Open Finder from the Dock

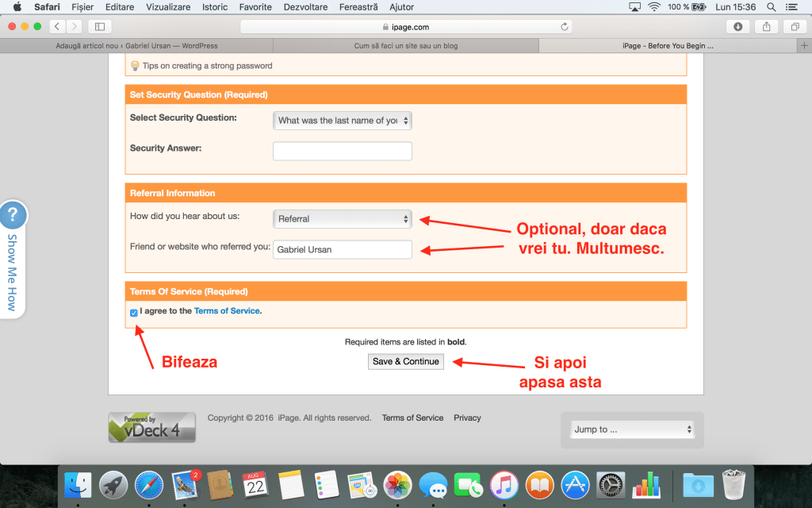(x=78, y=486)
